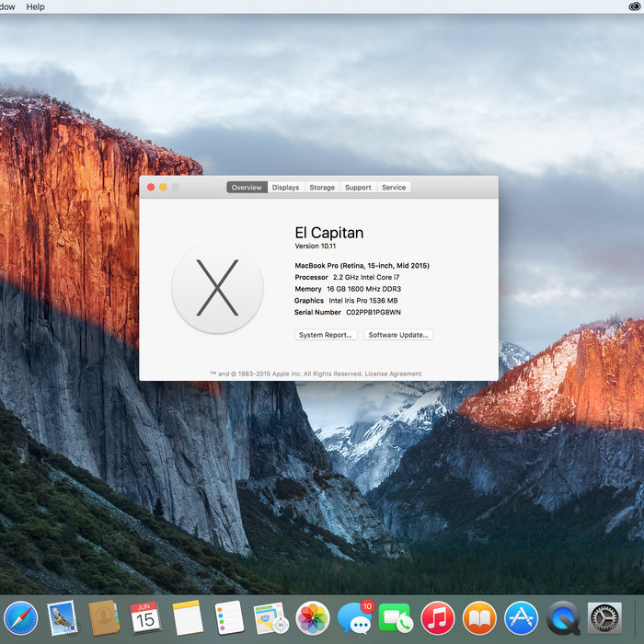Click MacBook Pro (Retina, 15-inch, Mid 2015) text
This screenshot has width=644, height=644.
(362, 266)
